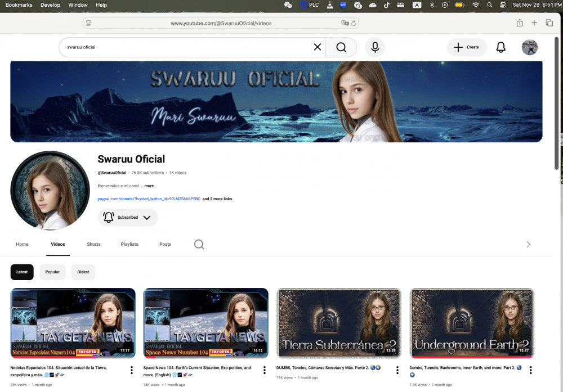
Task: Clear the search text with X icon
Action: (x=318, y=47)
